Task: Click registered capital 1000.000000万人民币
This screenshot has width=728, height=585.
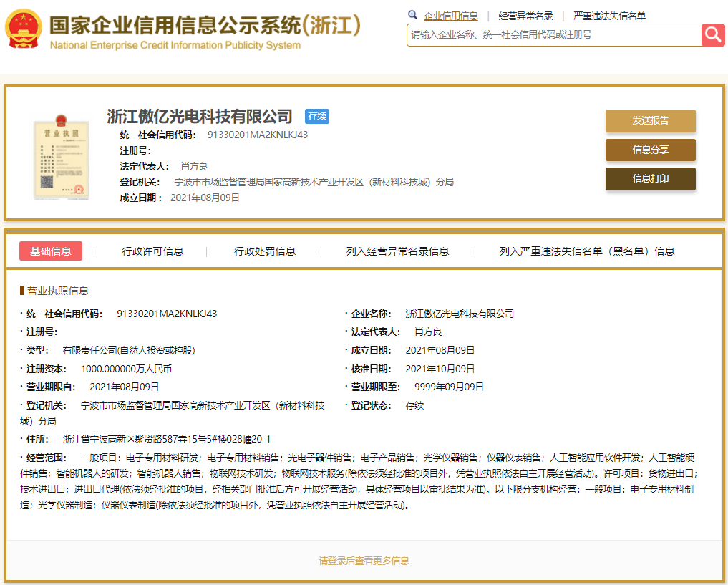Action: click(x=126, y=369)
